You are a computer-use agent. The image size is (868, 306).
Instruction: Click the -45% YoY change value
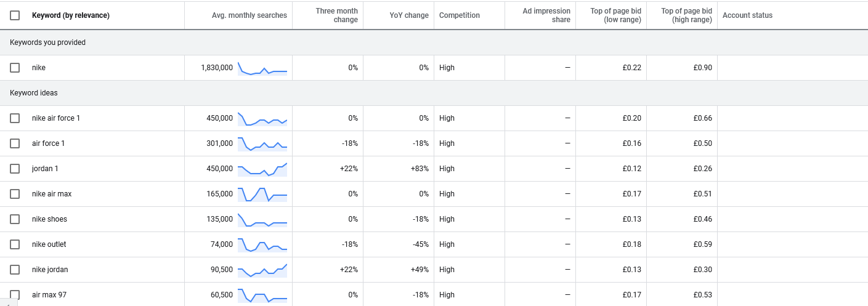[x=421, y=244]
